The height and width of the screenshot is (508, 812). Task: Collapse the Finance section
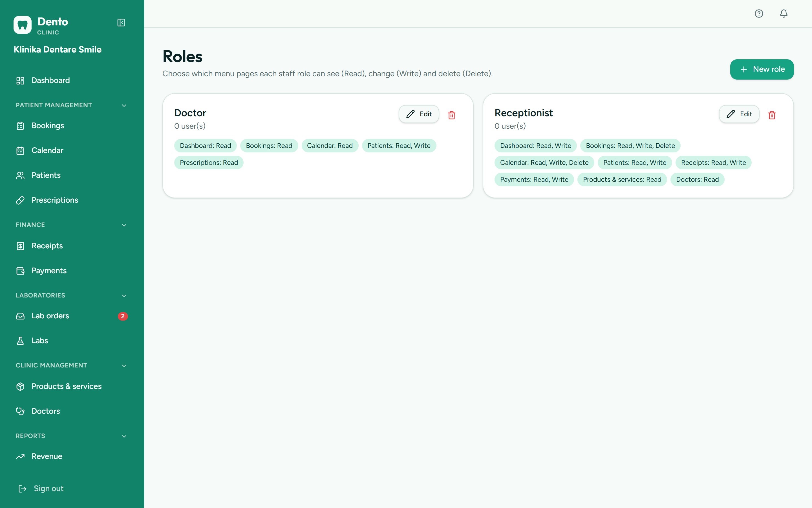124,225
